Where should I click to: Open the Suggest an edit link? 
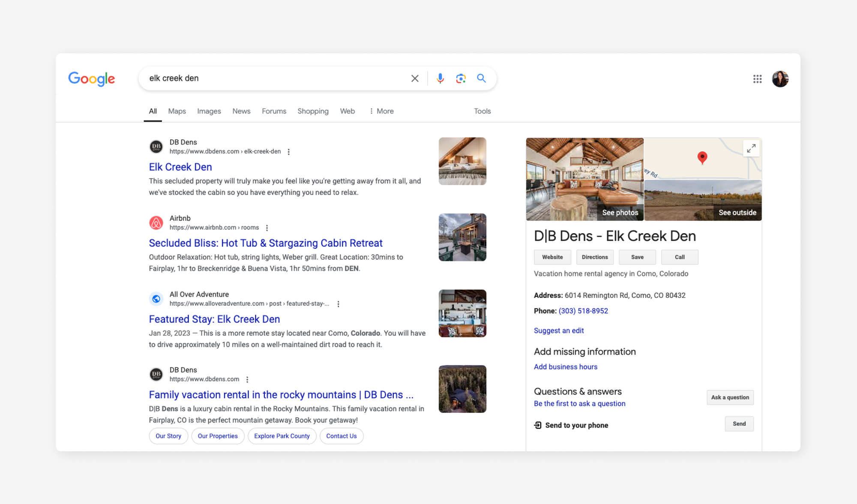pos(559,330)
